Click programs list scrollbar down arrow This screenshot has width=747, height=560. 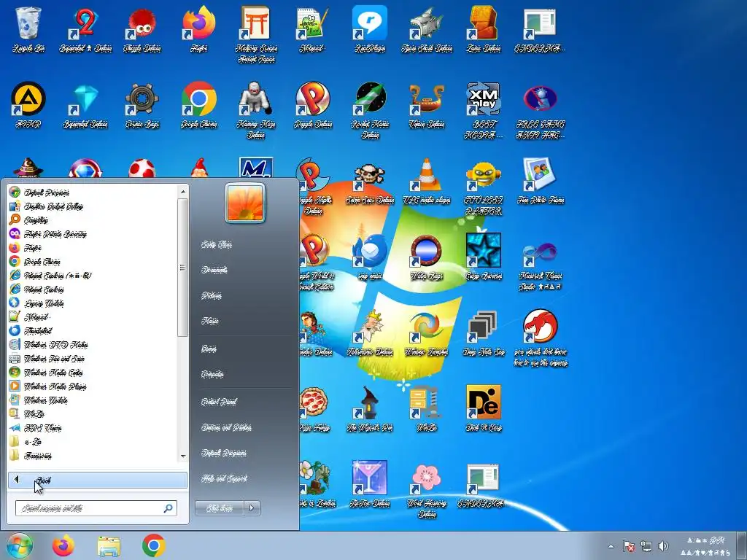tap(183, 456)
